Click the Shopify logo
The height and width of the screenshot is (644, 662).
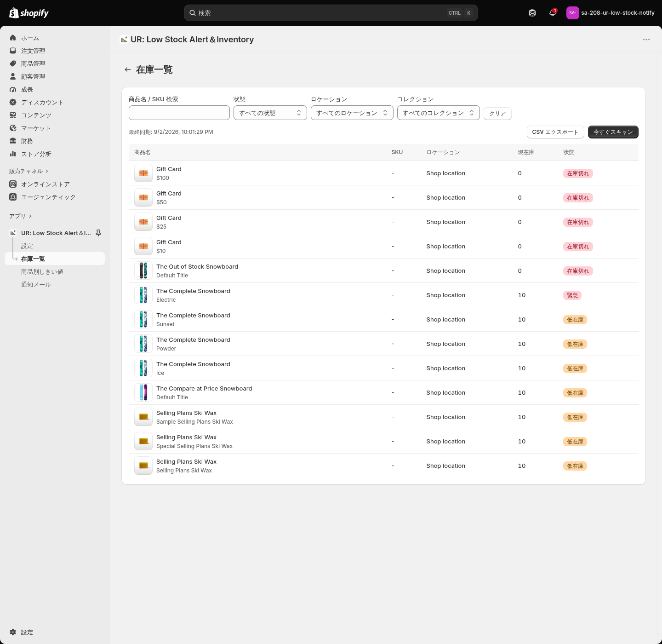29,13
